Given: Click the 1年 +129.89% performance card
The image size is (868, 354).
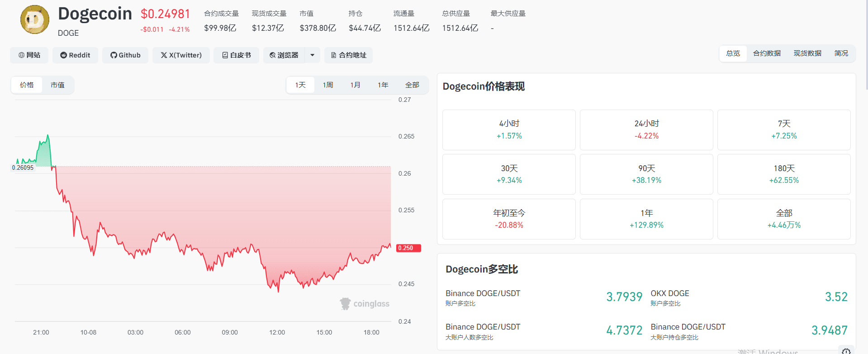Looking at the screenshot, I should point(646,219).
